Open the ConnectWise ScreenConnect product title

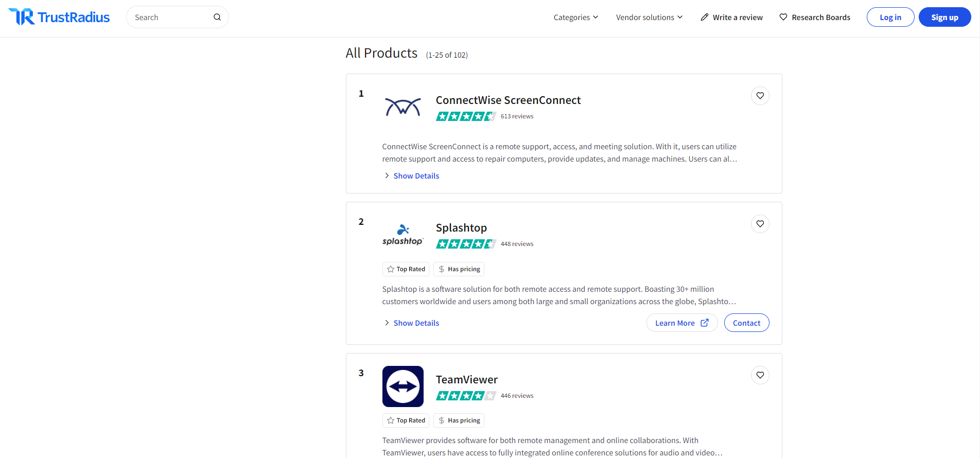(508, 100)
